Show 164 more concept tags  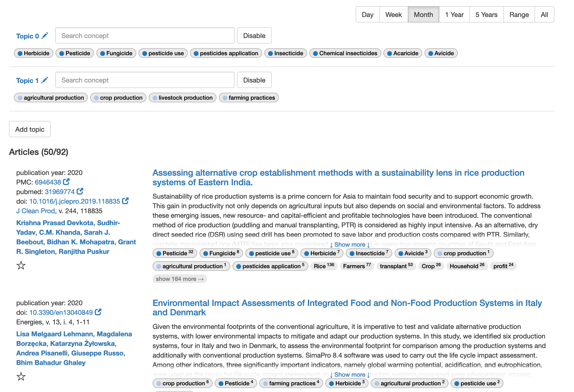pos(180,279)
